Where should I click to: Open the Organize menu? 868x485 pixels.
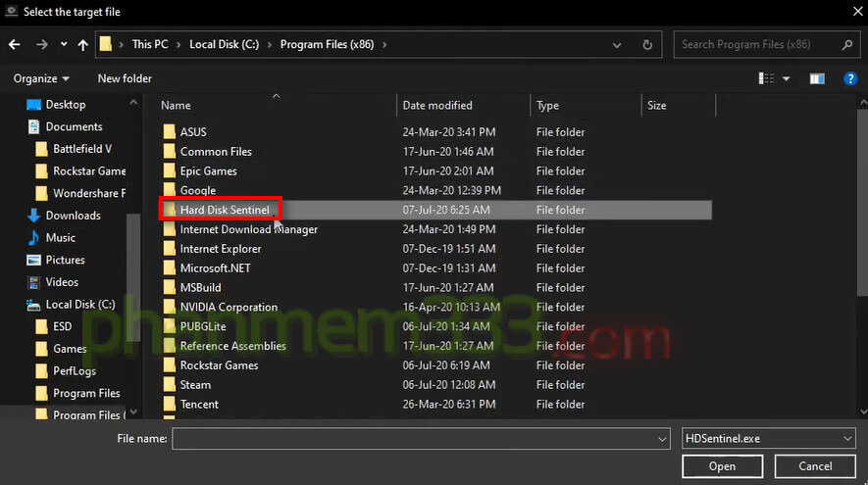pyautogui.click(x=41, y=78)
